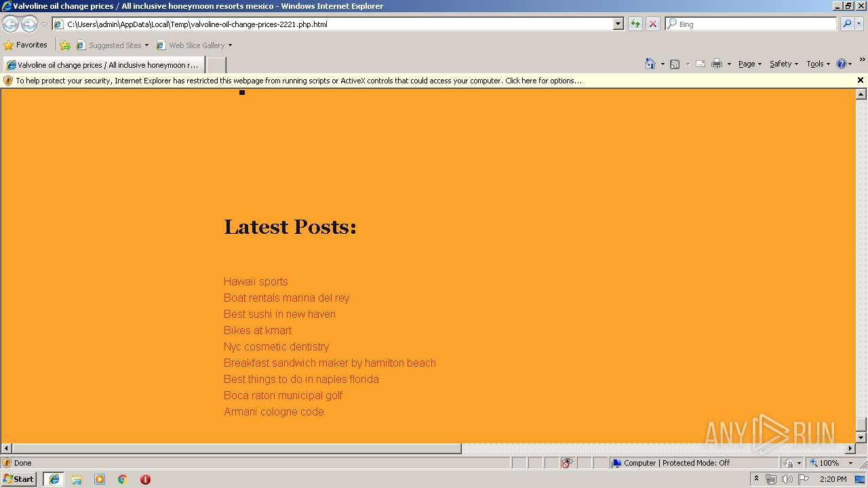The height and width of the screenshot is (488, 868).
Task: Show hidden tray icons arrow
Action: [756, 479]
